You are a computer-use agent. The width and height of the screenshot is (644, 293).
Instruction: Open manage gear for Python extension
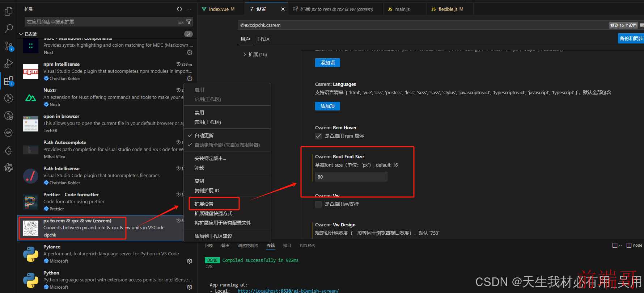pyautogui.click(x=190, y=287)
